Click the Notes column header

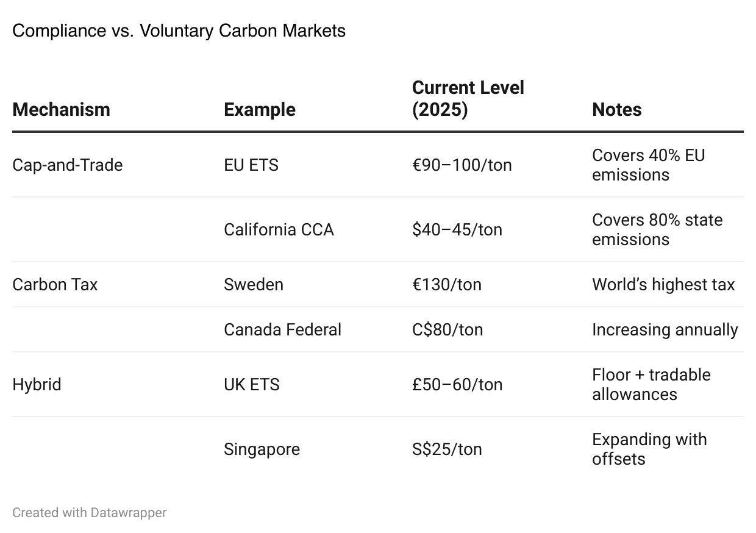pos(616,110)
